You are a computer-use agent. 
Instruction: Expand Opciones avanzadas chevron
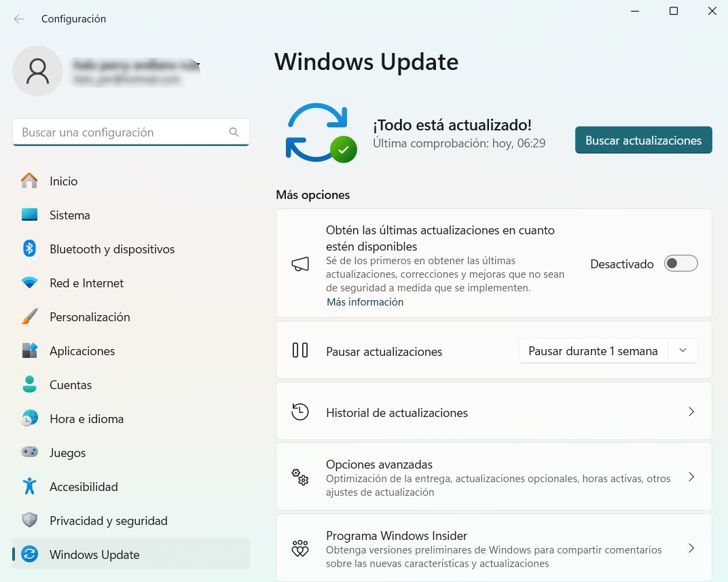click(691, 477)
